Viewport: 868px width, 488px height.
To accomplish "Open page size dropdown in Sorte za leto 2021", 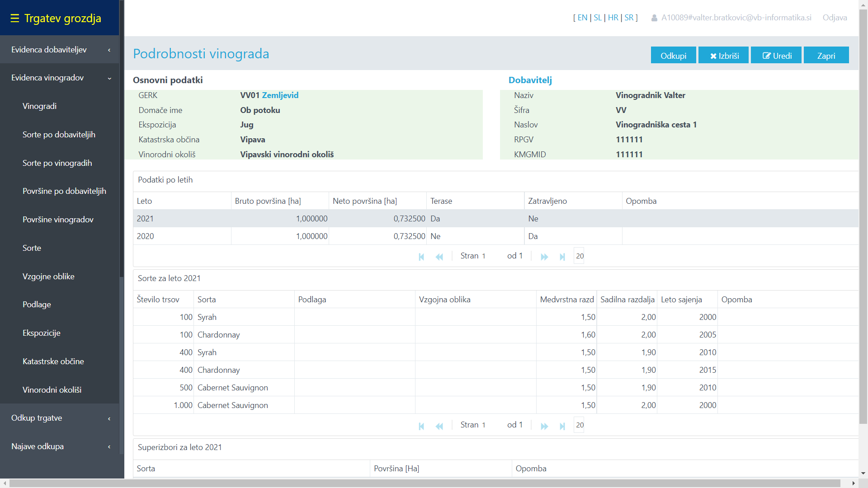I will click(579, 425).
